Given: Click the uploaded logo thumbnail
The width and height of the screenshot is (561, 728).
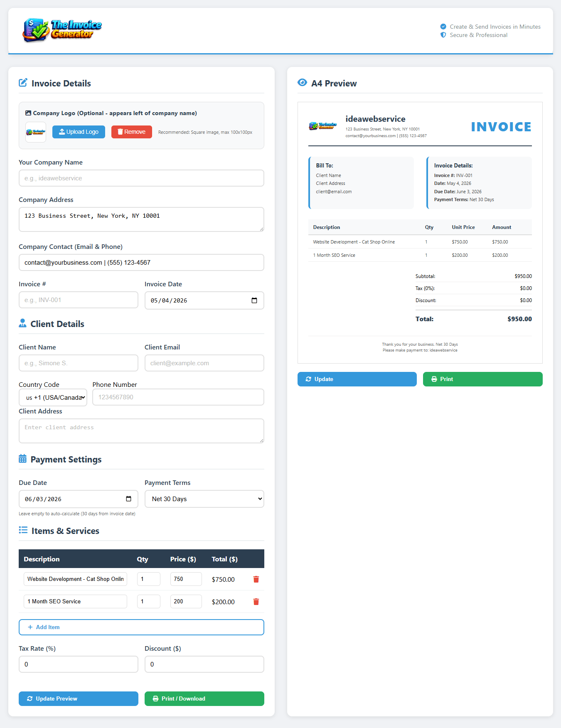Looking at the screenshot, I should tap(36, 132).
